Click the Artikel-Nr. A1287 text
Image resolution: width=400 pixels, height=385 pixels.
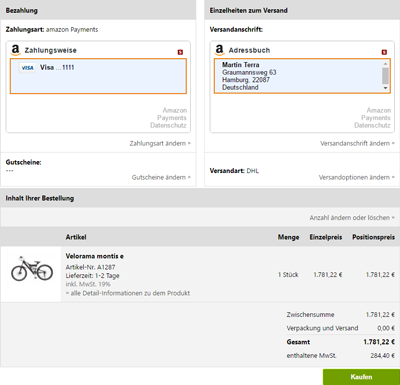(90, 267)
